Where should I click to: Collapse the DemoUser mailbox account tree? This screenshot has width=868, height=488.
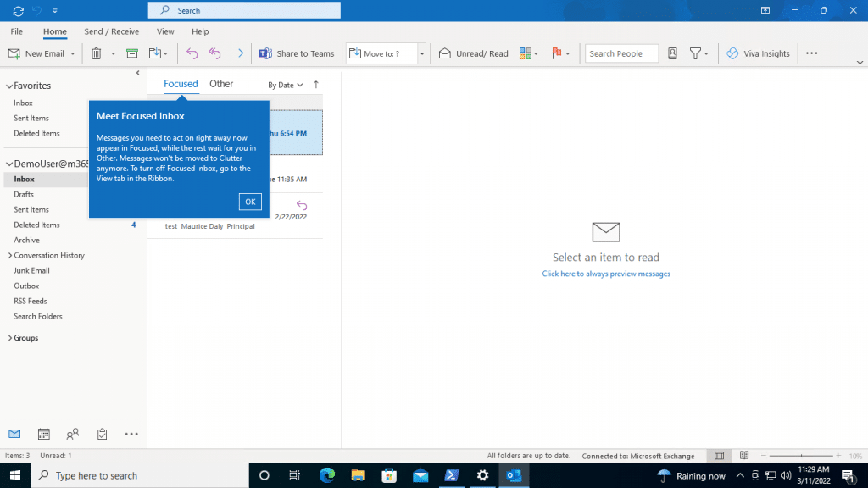point(9,164)
